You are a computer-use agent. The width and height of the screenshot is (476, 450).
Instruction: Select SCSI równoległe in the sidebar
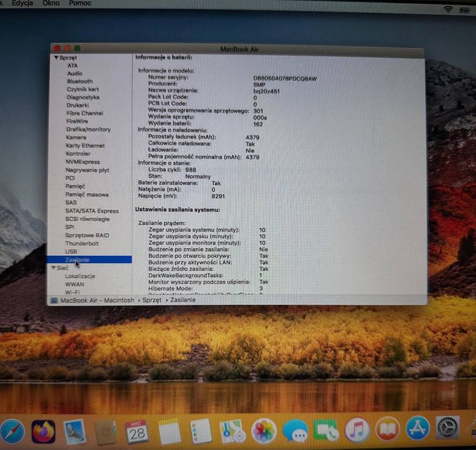coord(87,219)
